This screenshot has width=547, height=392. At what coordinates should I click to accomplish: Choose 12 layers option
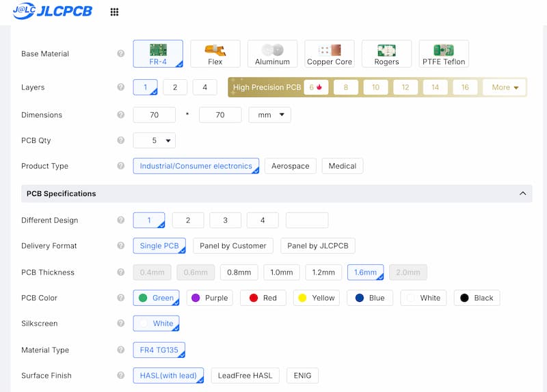pos(405,87)
